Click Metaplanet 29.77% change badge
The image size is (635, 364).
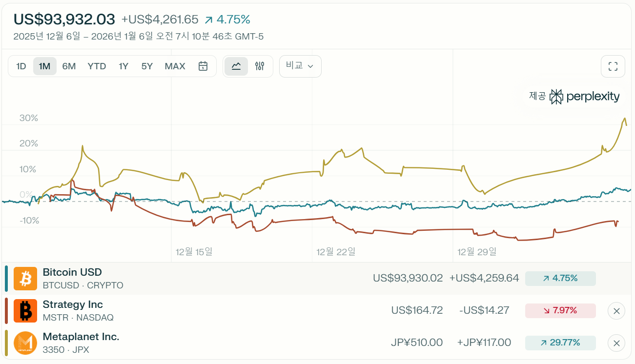(560, 343)
